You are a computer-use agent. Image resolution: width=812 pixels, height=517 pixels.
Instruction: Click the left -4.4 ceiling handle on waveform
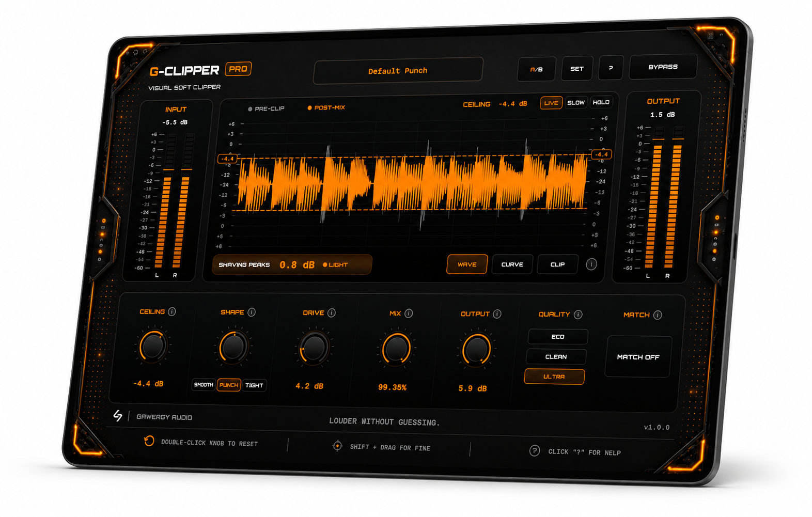[227, 159]
